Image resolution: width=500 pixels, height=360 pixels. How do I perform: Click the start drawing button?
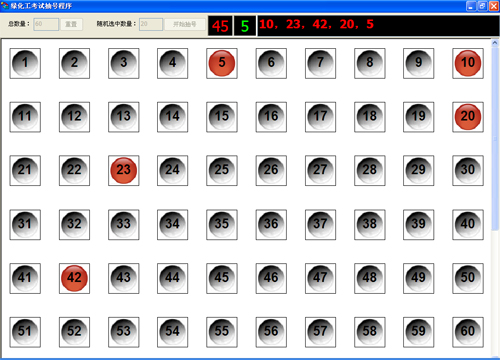(185, 24)
